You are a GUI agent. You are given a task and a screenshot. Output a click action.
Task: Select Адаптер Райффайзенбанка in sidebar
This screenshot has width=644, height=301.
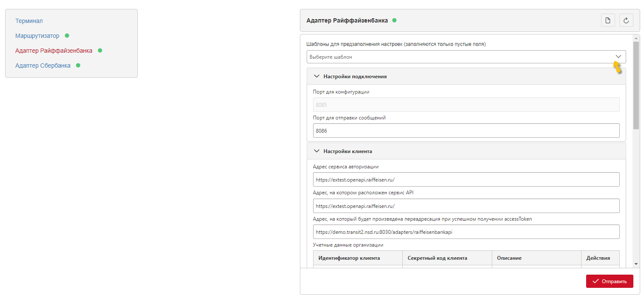click(54, 51)
